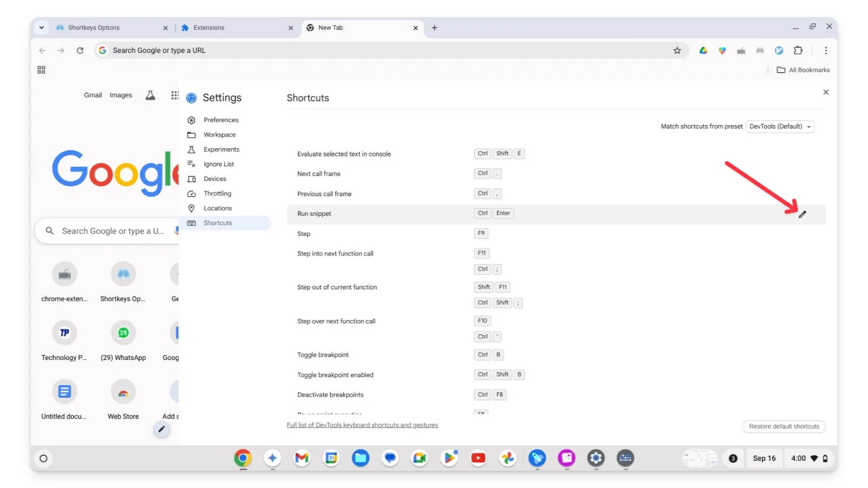Open Experiments in Settings sidebar

point(221,149)
